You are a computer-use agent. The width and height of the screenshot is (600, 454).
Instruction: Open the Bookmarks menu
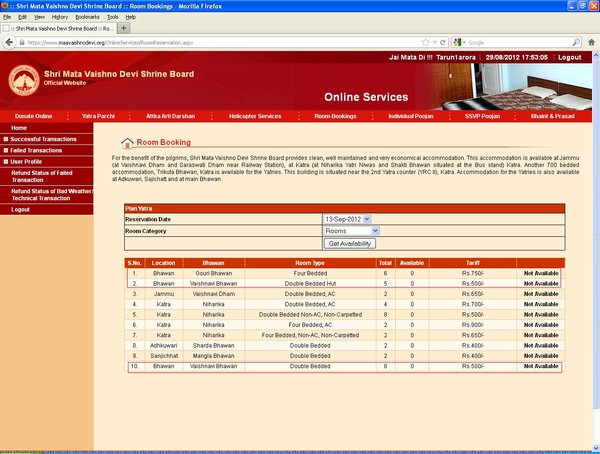click(87, 17)
